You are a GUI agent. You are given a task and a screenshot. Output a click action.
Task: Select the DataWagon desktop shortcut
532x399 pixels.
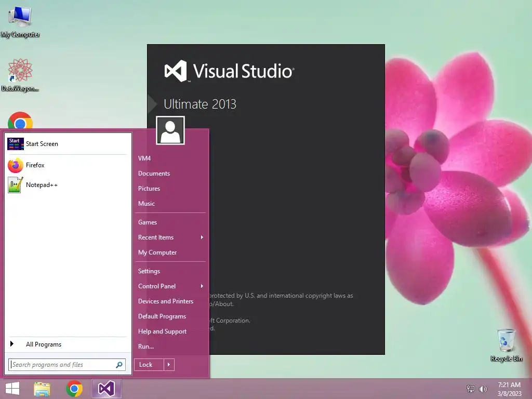(x=20, y=75)
